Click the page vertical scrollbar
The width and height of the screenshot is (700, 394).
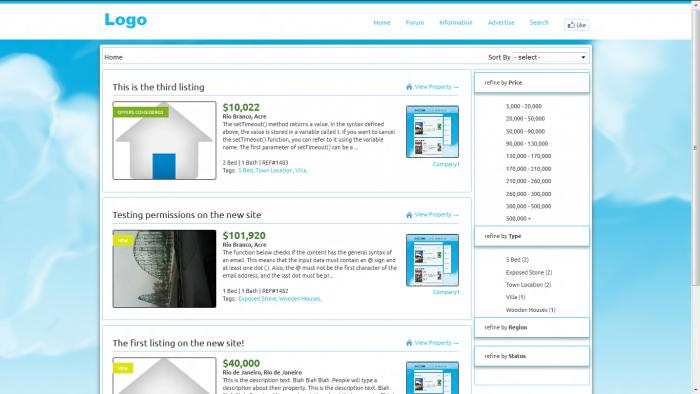[696, 147]
